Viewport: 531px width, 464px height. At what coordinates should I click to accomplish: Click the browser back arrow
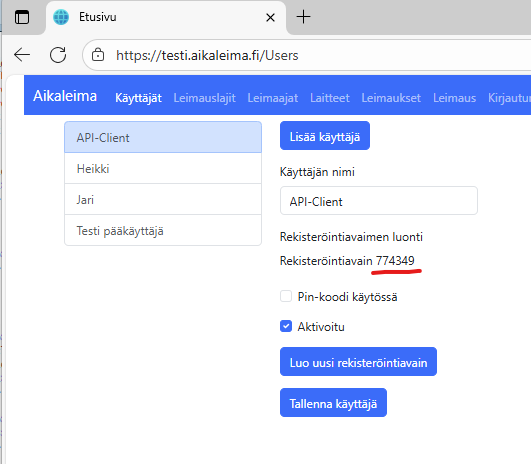pyautogui.click(x=22, y=55)
